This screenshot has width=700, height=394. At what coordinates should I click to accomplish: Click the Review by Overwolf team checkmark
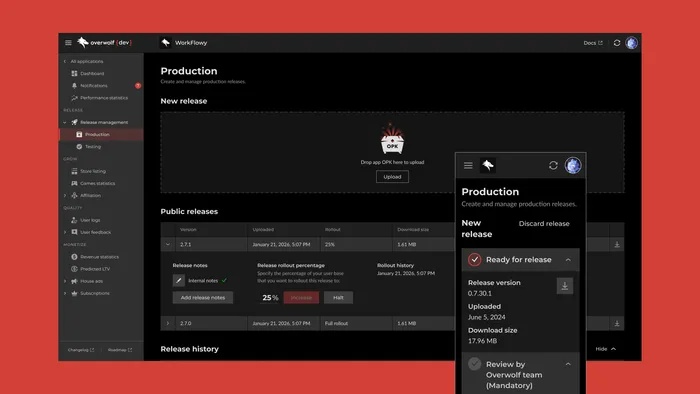pyautogui.click(x=475, y=364)
